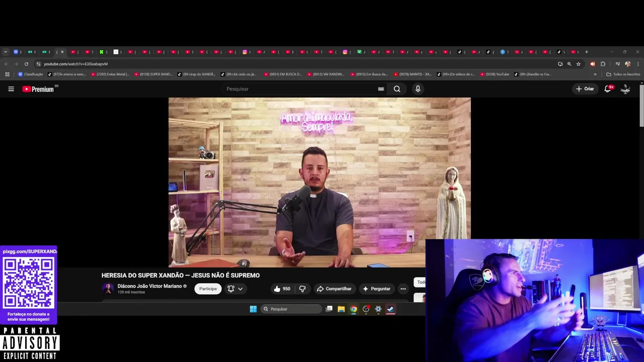
Task: Go forward in browser history
Action: (16, 64)
